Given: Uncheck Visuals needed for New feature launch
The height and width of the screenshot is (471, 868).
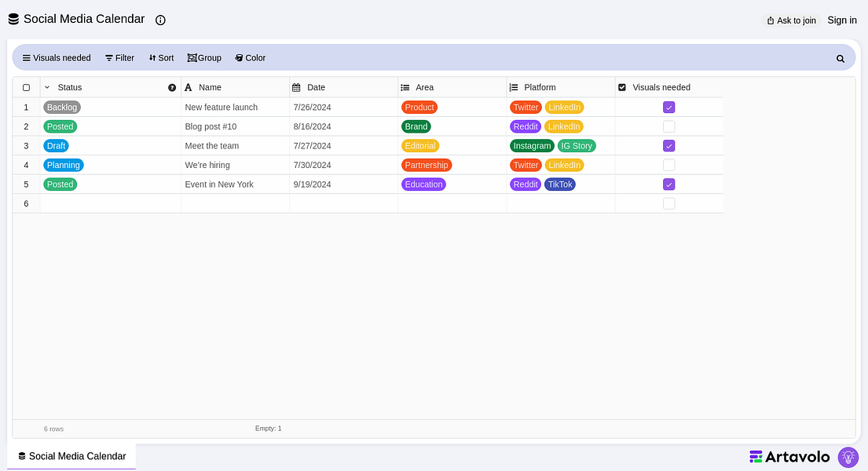Looking at the screenshot, I should pos(669,108).
